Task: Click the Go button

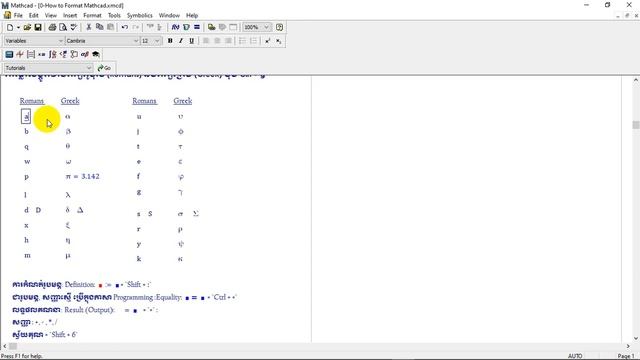Action: 104,68
